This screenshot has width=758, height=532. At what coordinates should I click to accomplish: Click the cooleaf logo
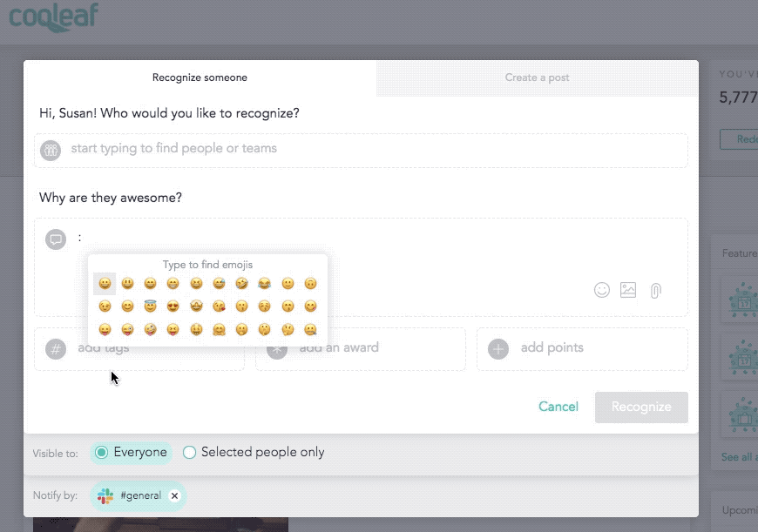[x=54, y=17]
